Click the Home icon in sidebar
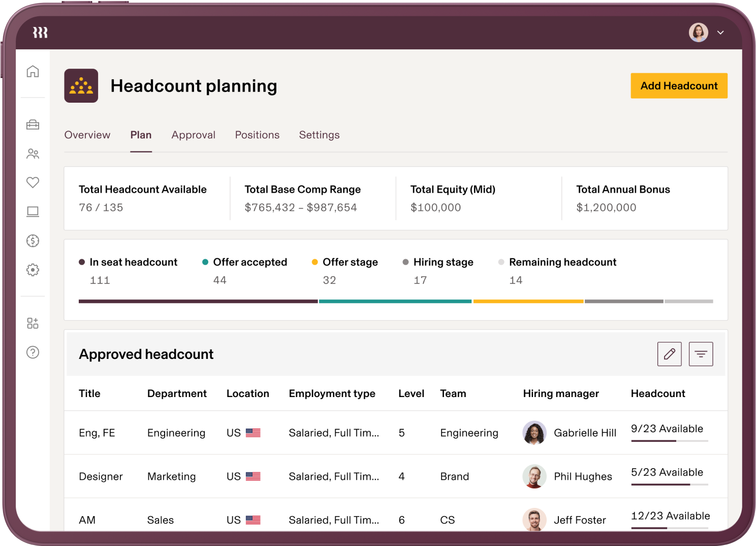This screenshot has width=756, height=546. click(33, 72)
